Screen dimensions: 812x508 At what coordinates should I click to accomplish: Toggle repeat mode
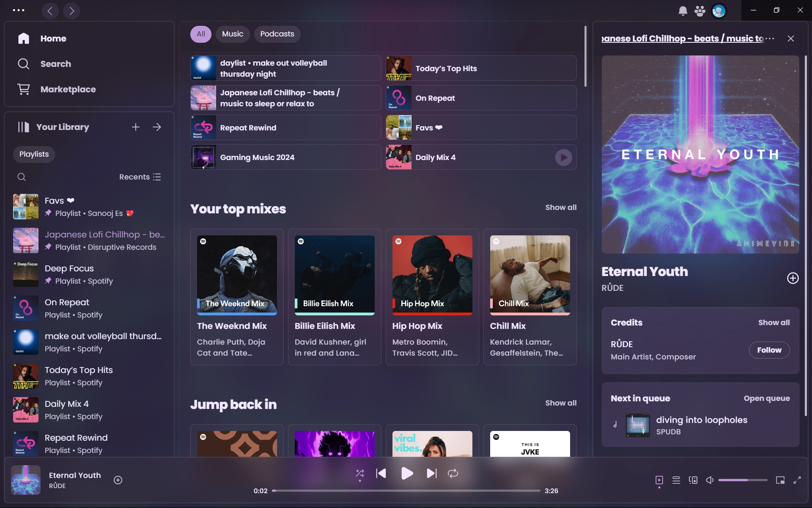453,473
